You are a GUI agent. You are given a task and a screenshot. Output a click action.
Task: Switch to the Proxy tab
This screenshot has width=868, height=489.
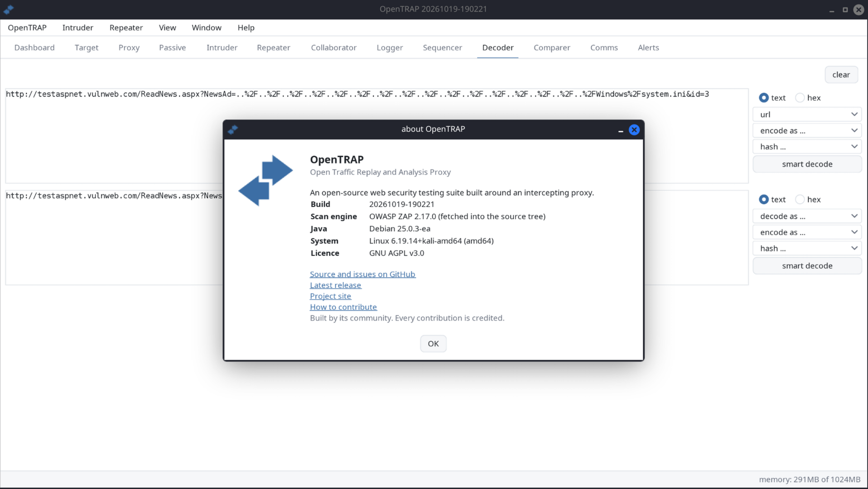pyautogui.click(x=129, y=48)
